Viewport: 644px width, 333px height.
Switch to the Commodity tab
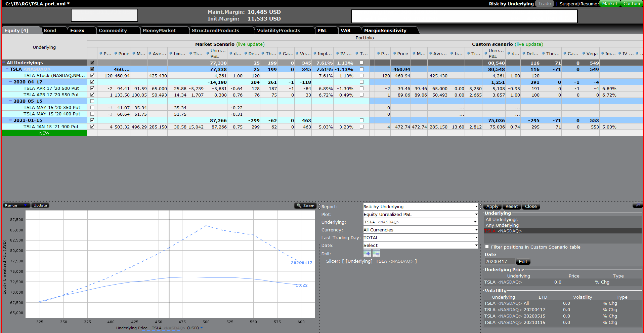tap(118, 30)
